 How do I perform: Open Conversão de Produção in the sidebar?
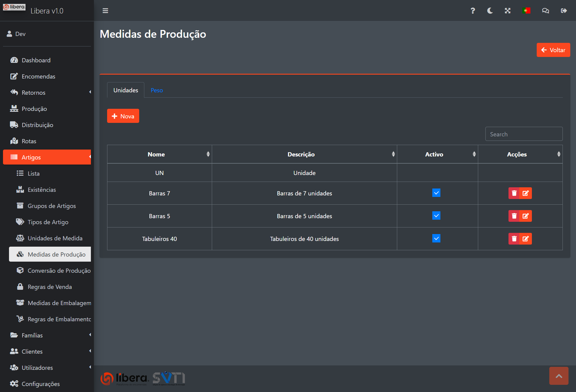coord(59,271)
